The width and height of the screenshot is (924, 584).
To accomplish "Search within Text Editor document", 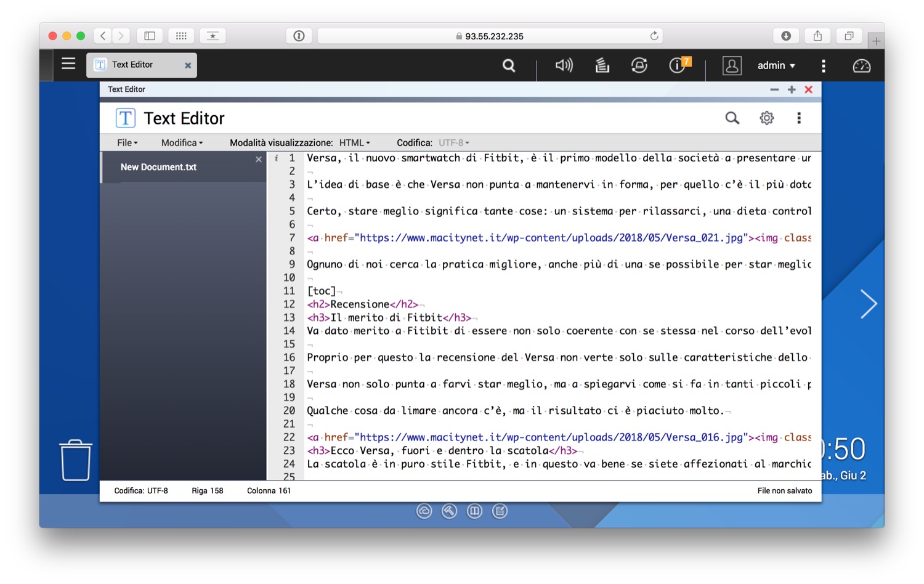I will [732, 118].
